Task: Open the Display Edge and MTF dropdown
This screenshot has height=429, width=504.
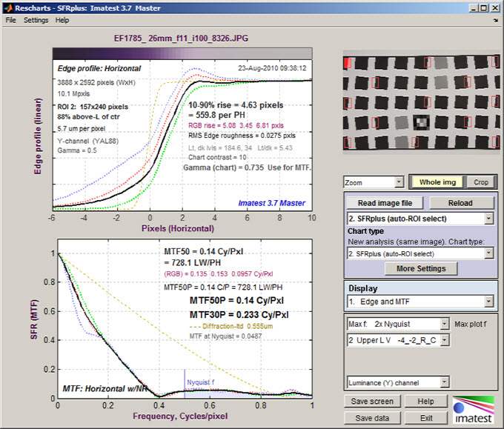Action: tap(420, 302)
